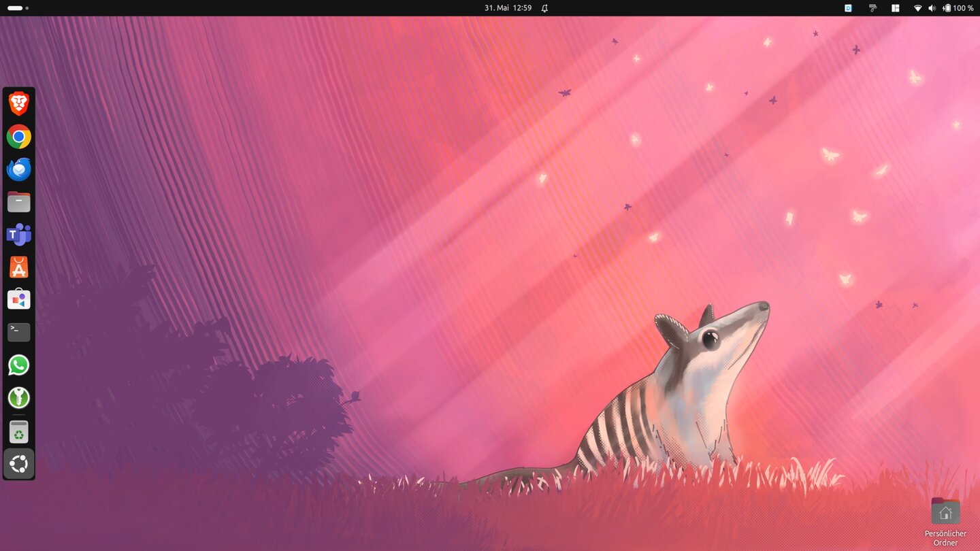Click the volume speaker icon in top bar
The width and height of the screenshot is (980, 551).
click(932, 8)
